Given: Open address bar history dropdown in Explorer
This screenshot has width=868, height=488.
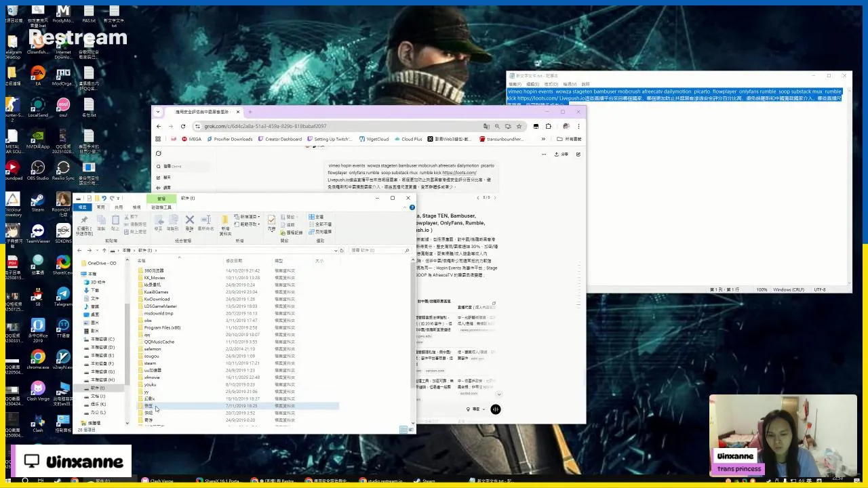Looking at the screenshot, I should pyautogui.click(x=334, y=250).
